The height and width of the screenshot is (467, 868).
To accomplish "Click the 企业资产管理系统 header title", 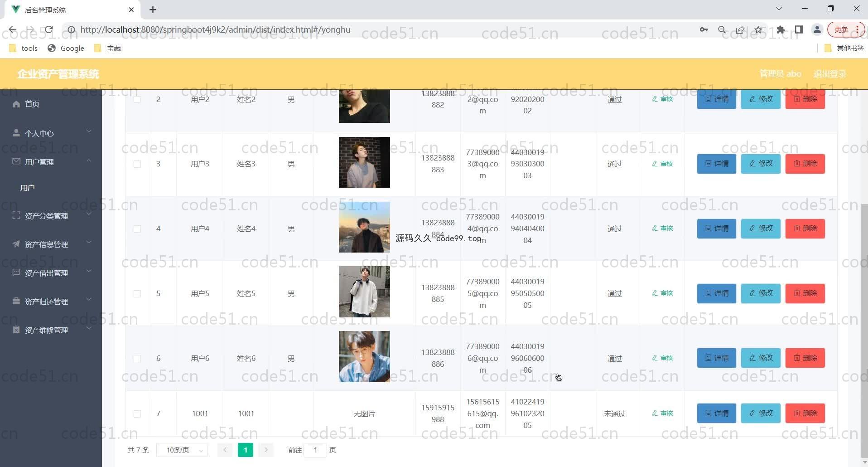I will (58, 74).
